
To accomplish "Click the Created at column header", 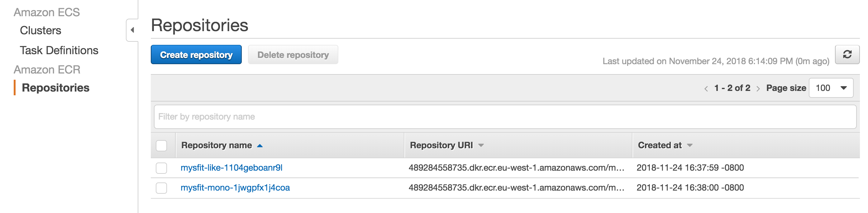I will click(660, 145).
